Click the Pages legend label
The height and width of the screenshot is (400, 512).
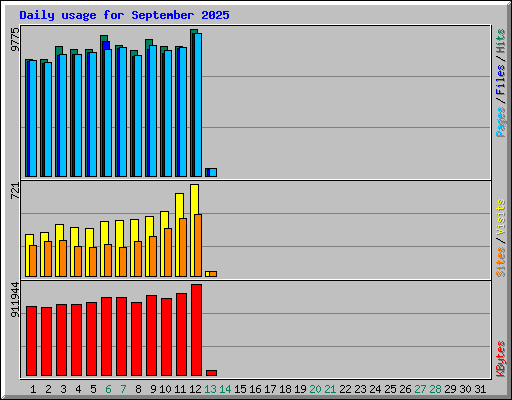tap(501, 122)
